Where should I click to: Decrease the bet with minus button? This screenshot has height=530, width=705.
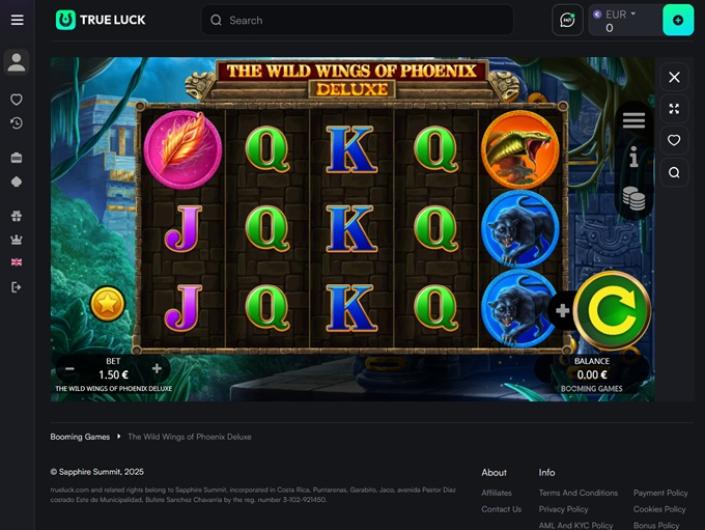[x=69, y=369]
